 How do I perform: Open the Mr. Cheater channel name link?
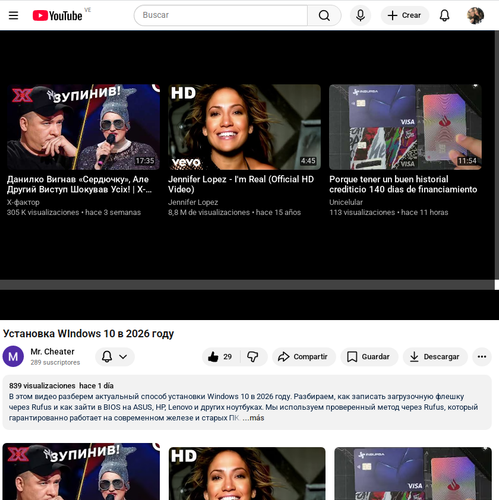coord(52,352)
